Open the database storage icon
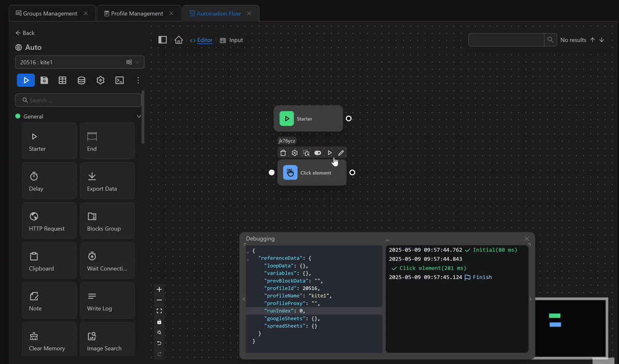619x364 pixels. point(81,80)
